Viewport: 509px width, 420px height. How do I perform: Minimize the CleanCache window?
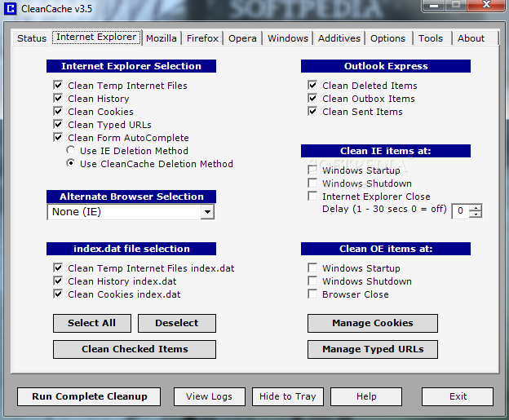click(434, 6)
